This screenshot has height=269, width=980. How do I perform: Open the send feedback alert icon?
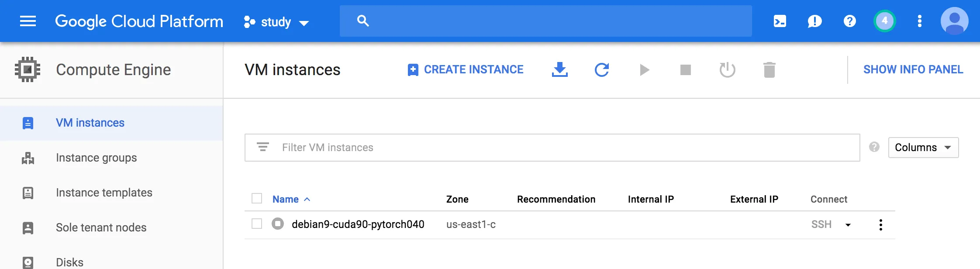(x=815, y=21)
